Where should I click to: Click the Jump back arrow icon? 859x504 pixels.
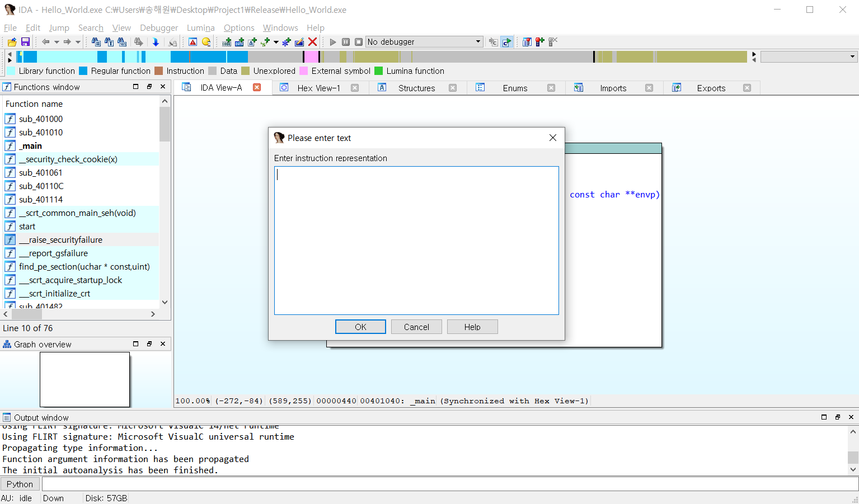coord(46,42)
